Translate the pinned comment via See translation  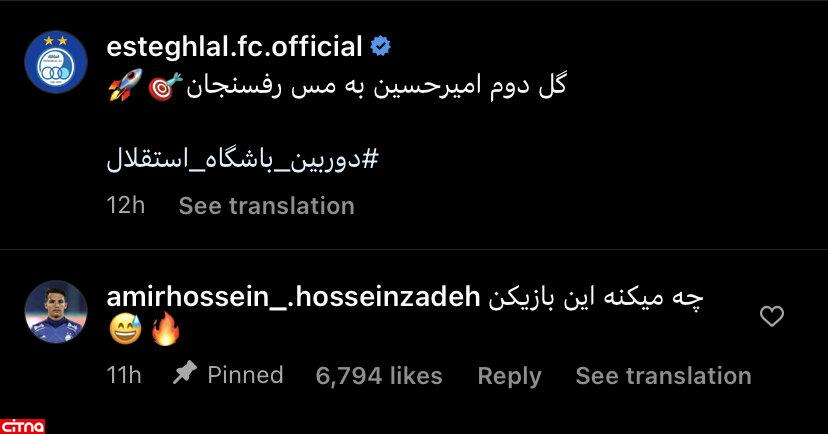coord(663,376)
